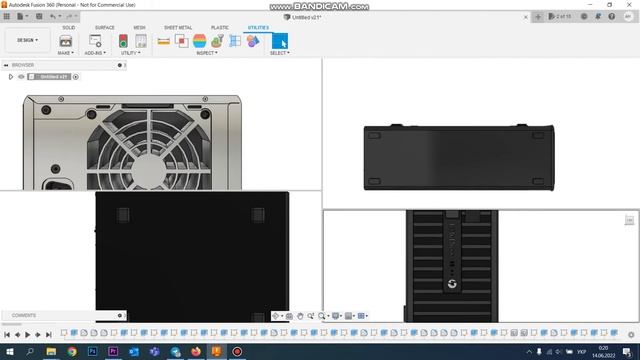This screenshot has height=360, width=640.
Task: Open a new design tab
Action: pos(538,17)
